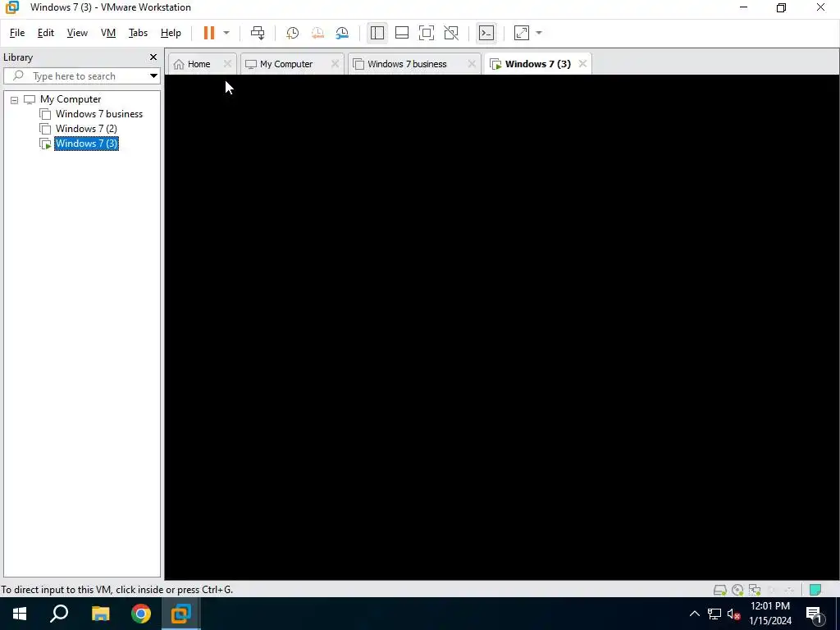The height and width of the screenshot is (630, 840).
Task: Show hidden system tray icons
Action: click(694, 614)
